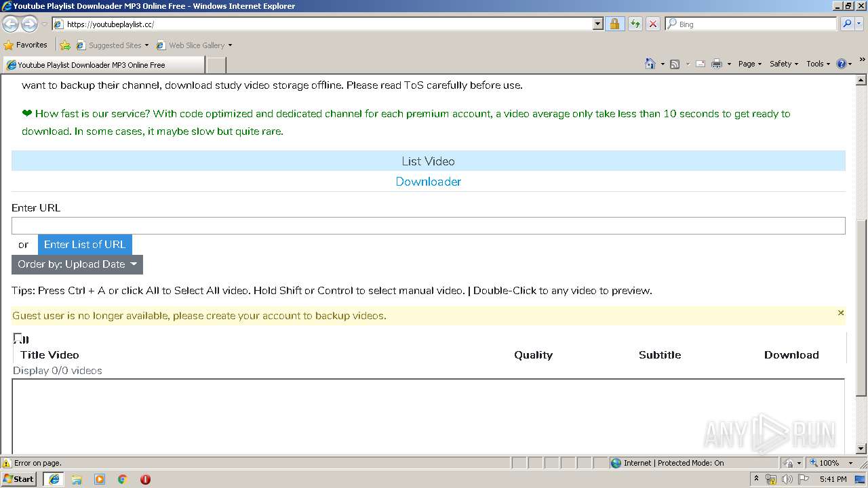Click the page vertical scrollbar thumb
This screenshot has height=488, width=868.
click(x=861, y=308)
